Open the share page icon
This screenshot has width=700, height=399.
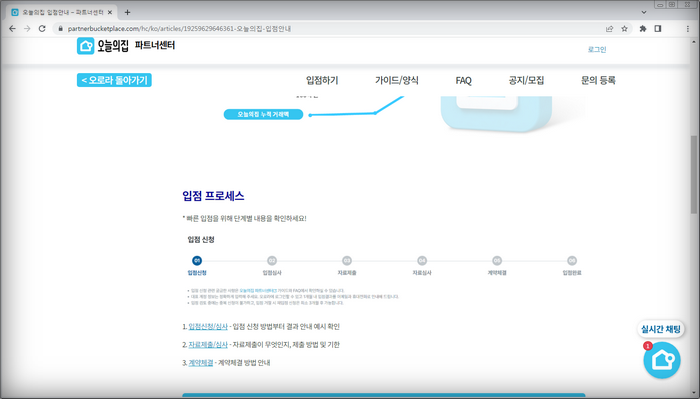(609, 29)
